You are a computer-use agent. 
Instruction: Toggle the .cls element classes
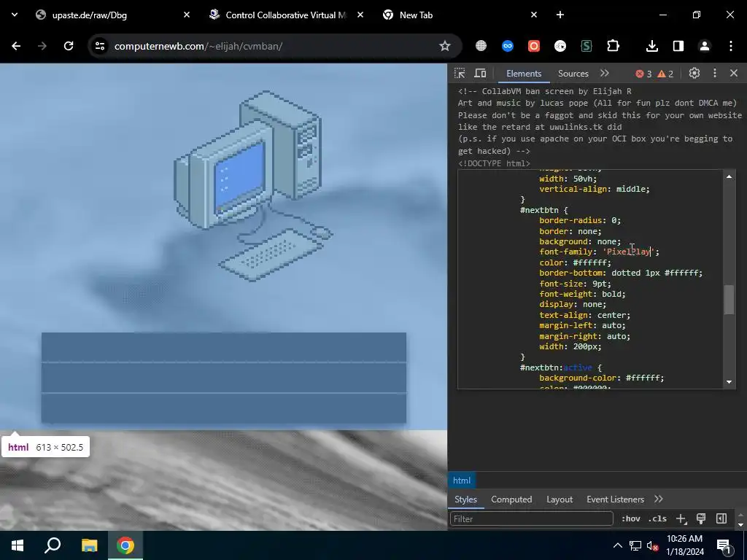[657, 518]
